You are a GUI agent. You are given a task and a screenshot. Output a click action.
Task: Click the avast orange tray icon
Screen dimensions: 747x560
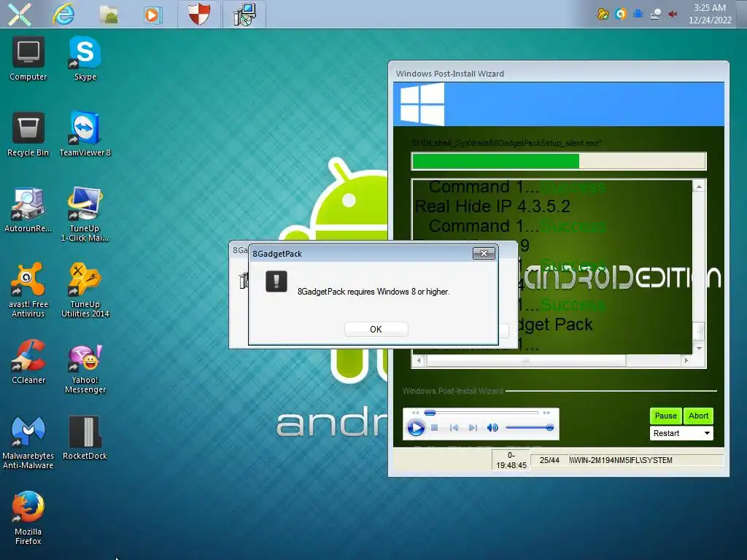620,14
